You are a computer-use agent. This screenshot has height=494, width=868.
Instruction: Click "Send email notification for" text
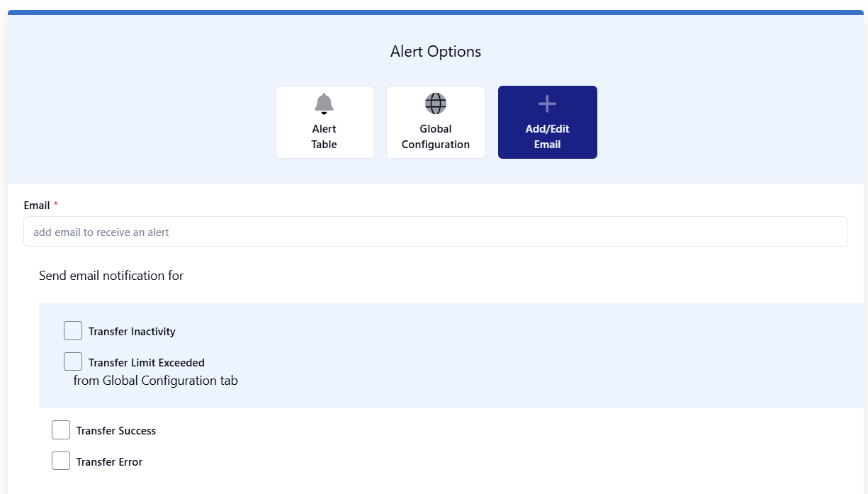(x=111, y=276)
